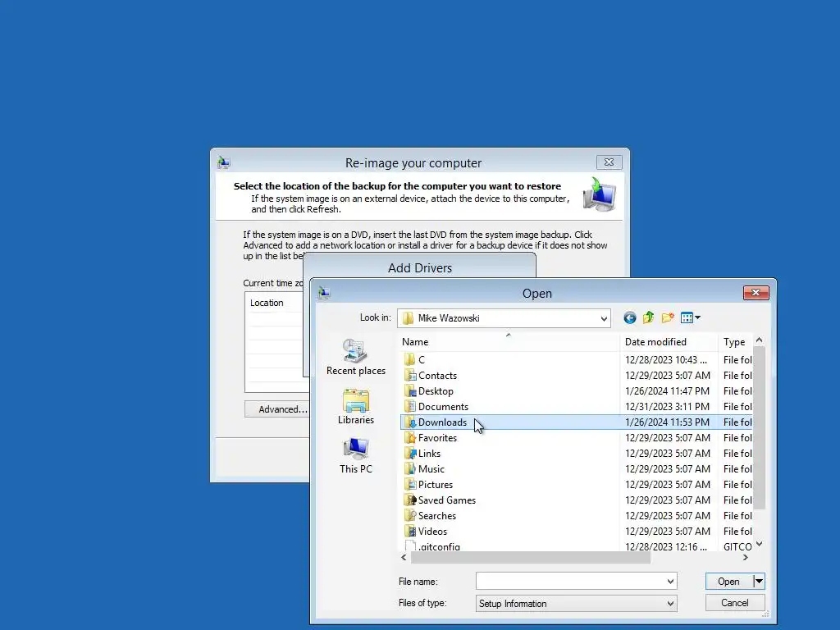Click the Cancel button
The height and width of the screenshot is (630, 840).
[x=734, y=603]
